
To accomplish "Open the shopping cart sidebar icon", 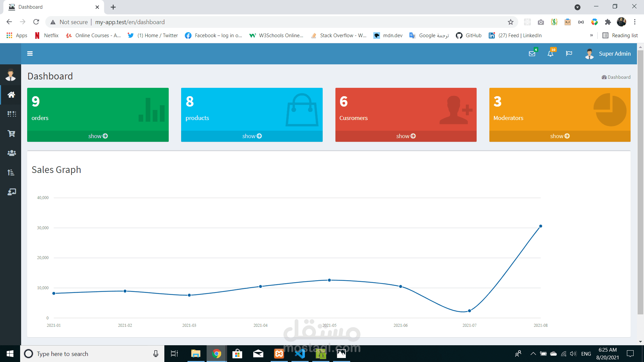I will click(11, 133).
